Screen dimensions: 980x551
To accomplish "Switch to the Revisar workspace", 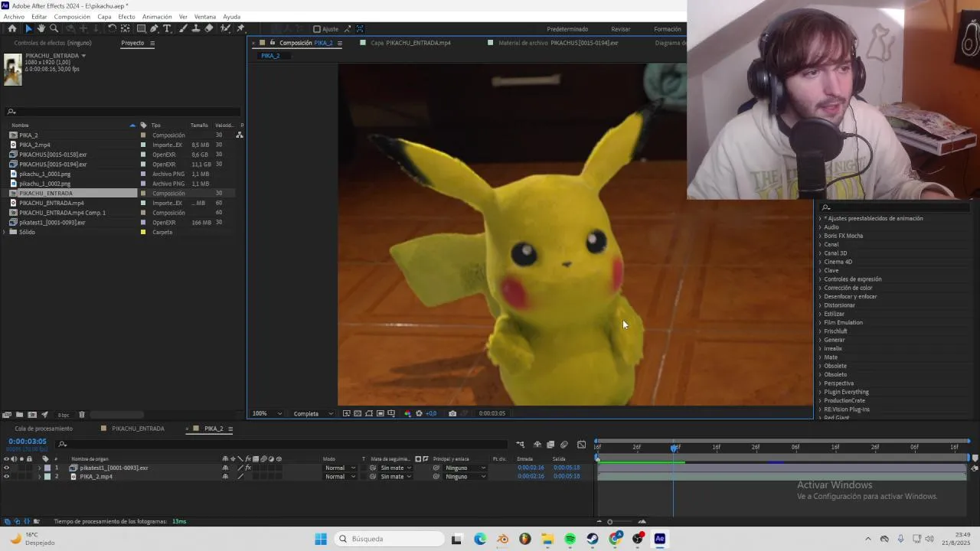I will pos(621,29).
